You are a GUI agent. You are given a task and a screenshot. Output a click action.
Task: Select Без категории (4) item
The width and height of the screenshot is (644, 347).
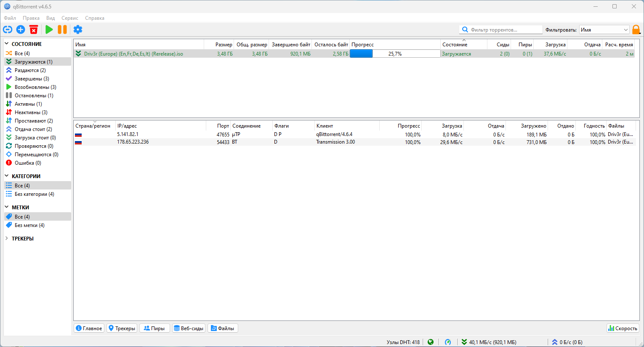[x=37, y=194]
